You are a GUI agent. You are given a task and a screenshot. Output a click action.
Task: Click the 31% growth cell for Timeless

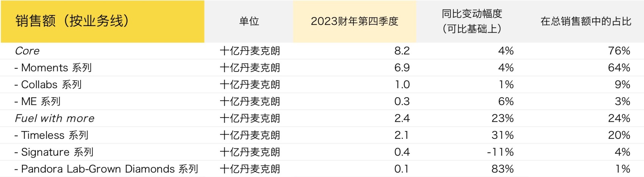click(503, 135)
